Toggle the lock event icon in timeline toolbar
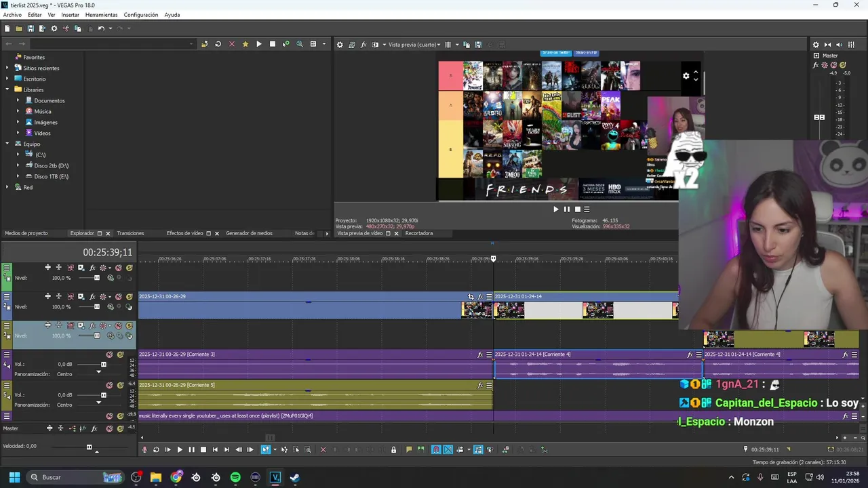Viewport: 868px width, 488px height. pos(393,449)
